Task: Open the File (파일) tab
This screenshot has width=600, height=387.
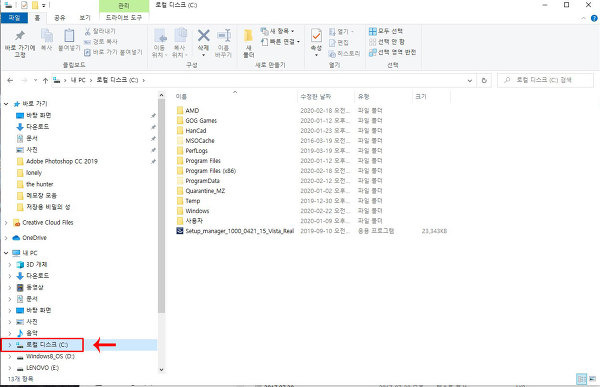Action: pyautogui.click(x=14, y=18)
